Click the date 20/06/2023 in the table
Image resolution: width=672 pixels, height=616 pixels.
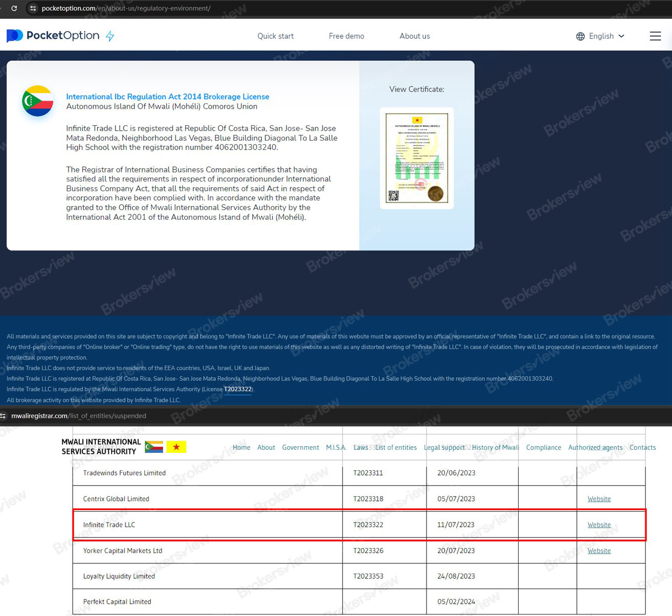456,473
